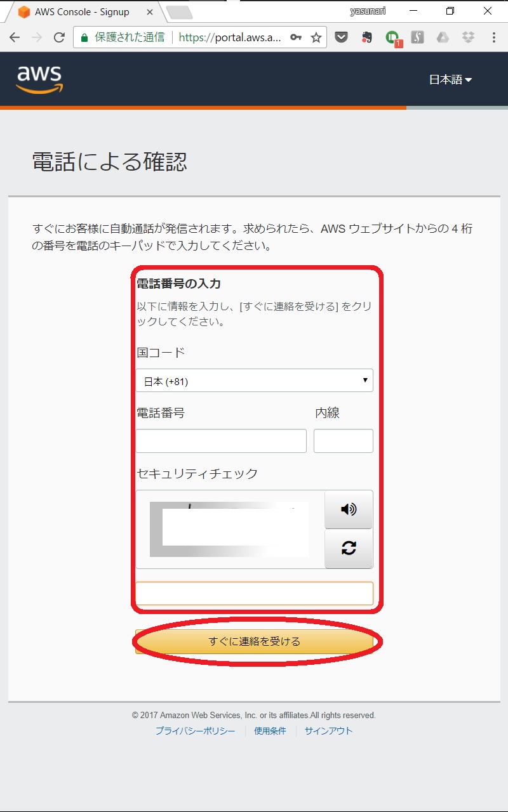Focus the 電話番号 input field

point(221,441)
